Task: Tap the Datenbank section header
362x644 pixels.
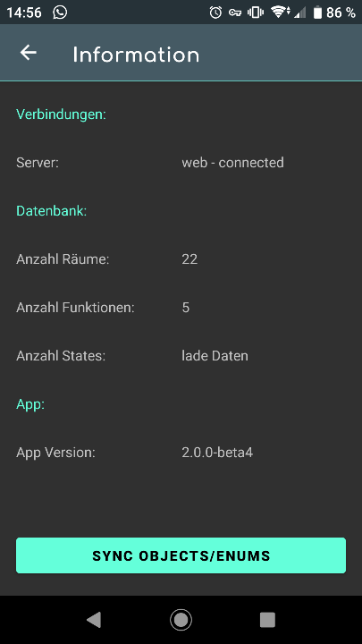Action: coord(52,211)
